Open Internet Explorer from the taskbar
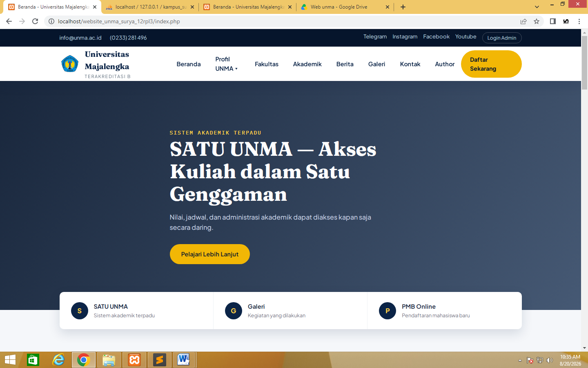Image resolution: width=588 pixels, height=368 pixels. 59,360
